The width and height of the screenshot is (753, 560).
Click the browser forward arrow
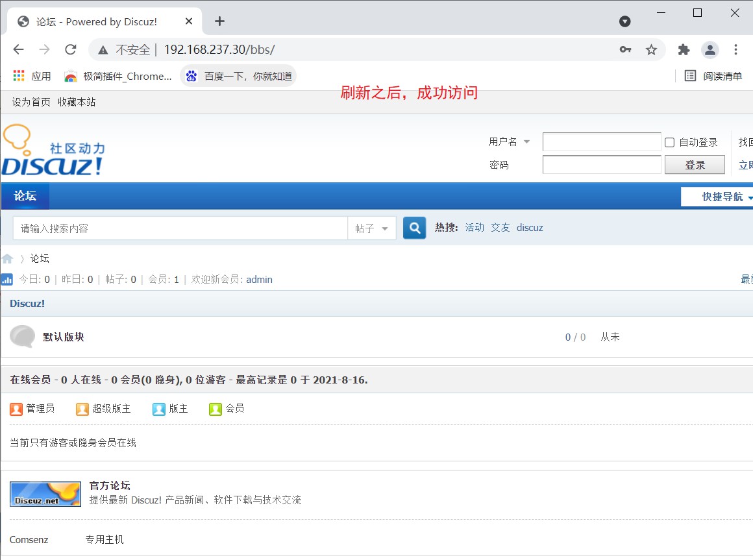pos(44,49)
